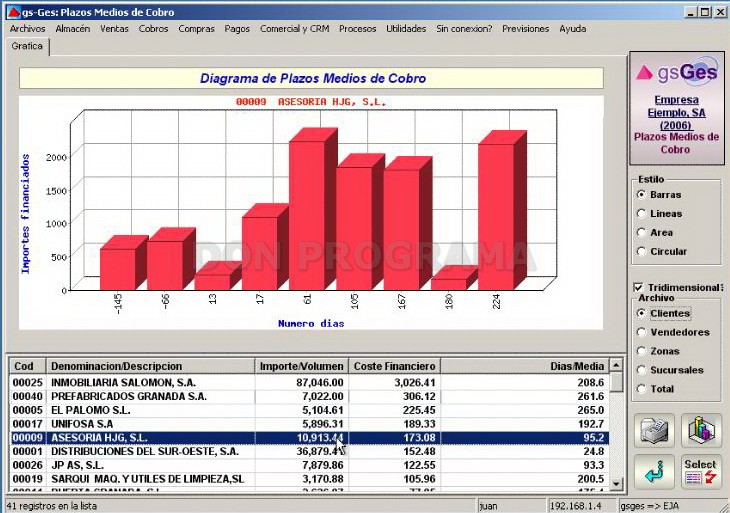
Task: Open the Comercial y CRM menu
Action: click(294, 28)
